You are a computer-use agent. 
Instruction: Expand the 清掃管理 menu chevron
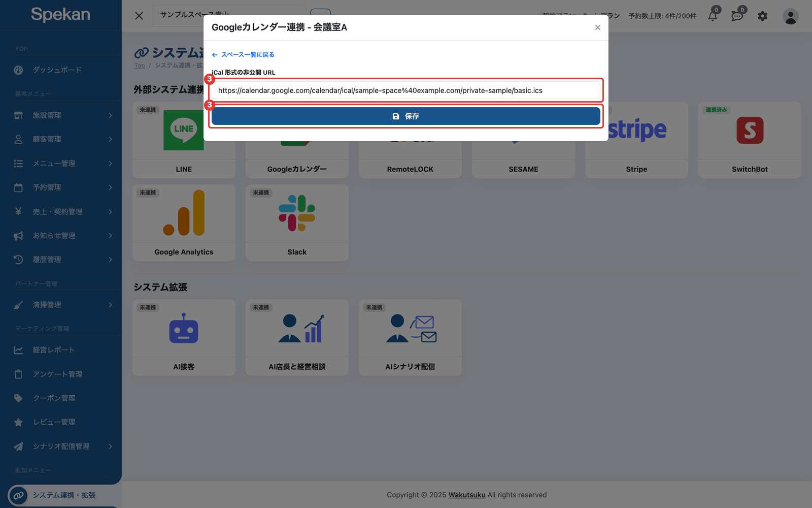110,305
